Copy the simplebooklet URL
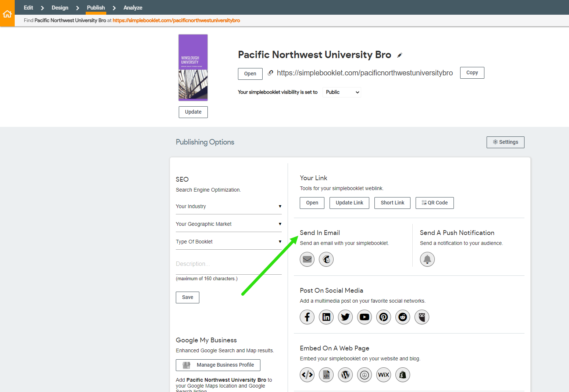Image resolution: width=569 pixels, height=392 pixels. click(x=472, y=73)
